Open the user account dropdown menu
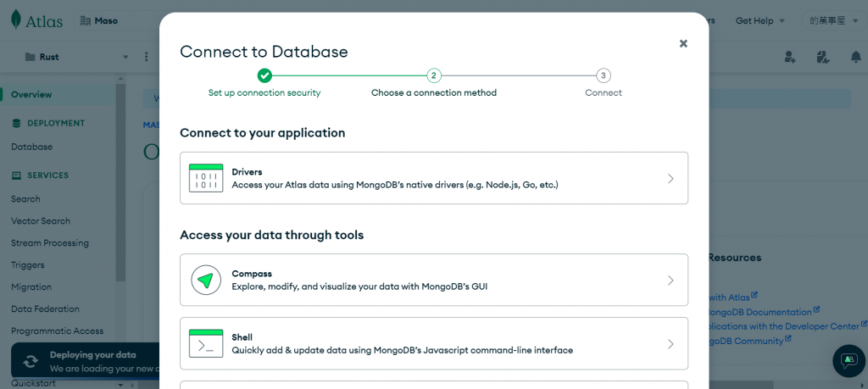This screenshot has width=868, height=389. (832, 20)
